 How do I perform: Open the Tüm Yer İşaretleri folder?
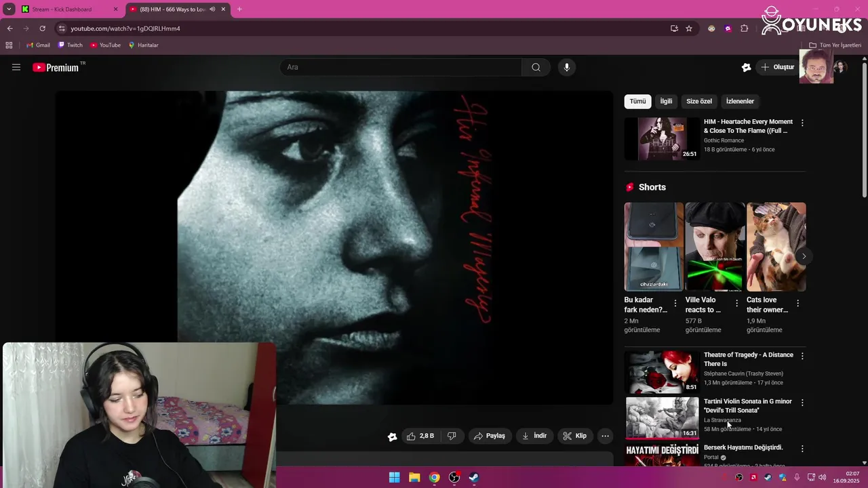pos(835,45)
